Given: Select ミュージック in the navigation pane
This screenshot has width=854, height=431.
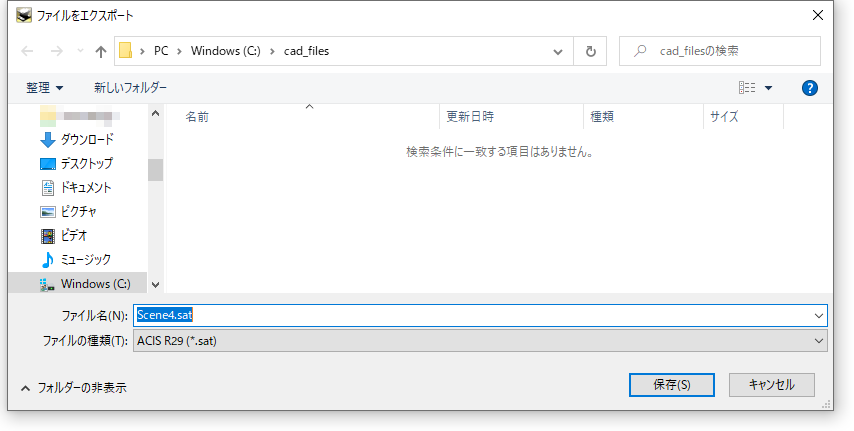Looking at the screenshot, I should pos(76,259).
